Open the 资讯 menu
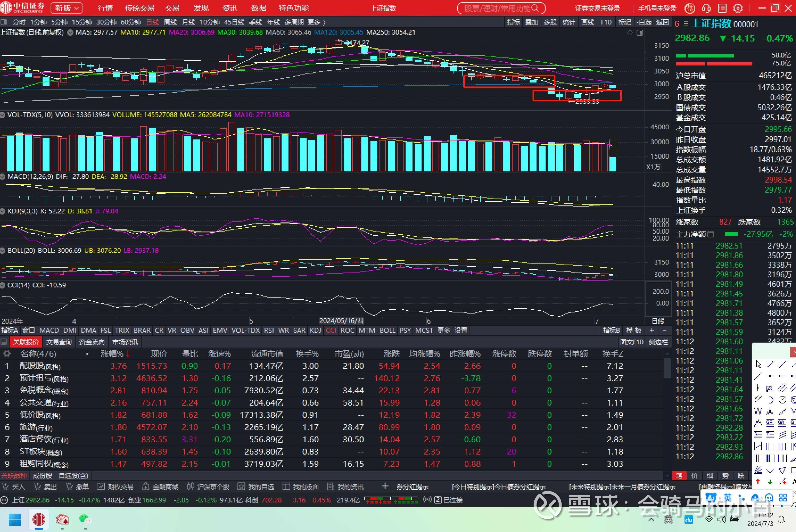This screenshot has height=532, width=796. click(229, 8)
